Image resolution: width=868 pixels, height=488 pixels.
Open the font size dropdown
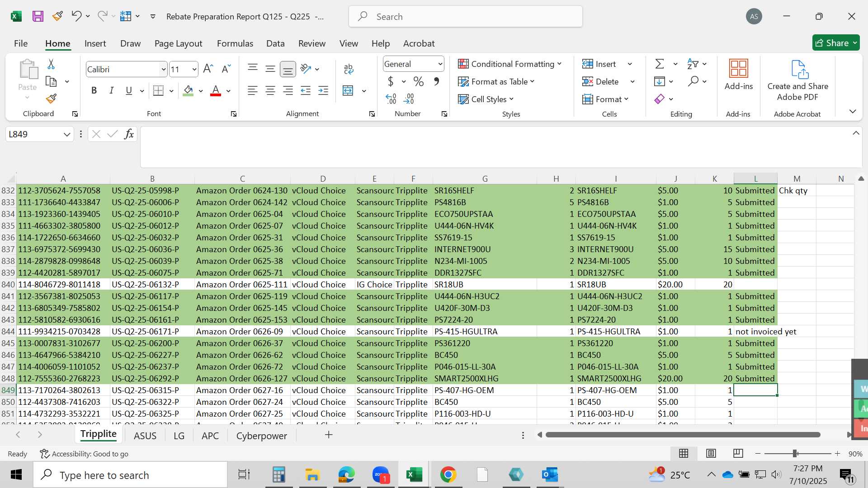click(194, 69)
